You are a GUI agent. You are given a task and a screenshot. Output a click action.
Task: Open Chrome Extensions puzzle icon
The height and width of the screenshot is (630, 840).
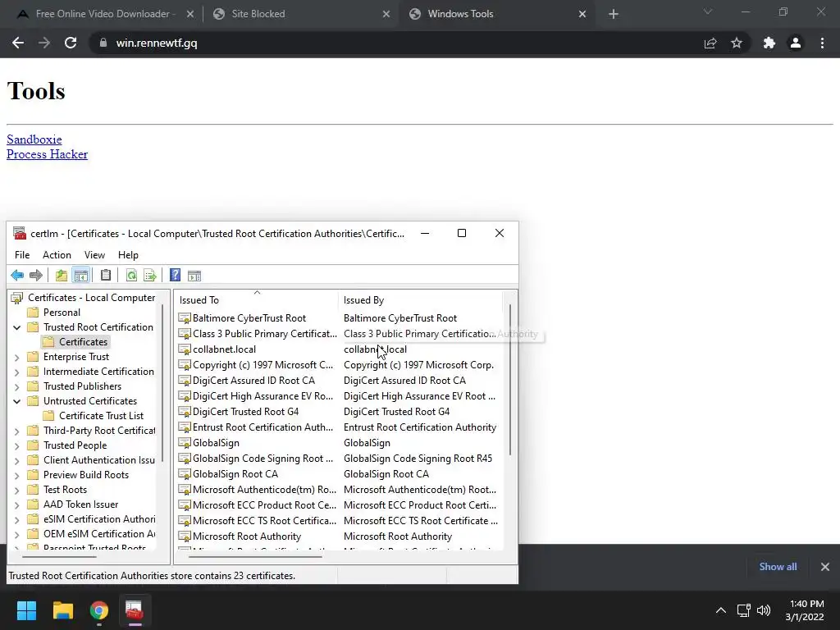[x=769, y=43]
